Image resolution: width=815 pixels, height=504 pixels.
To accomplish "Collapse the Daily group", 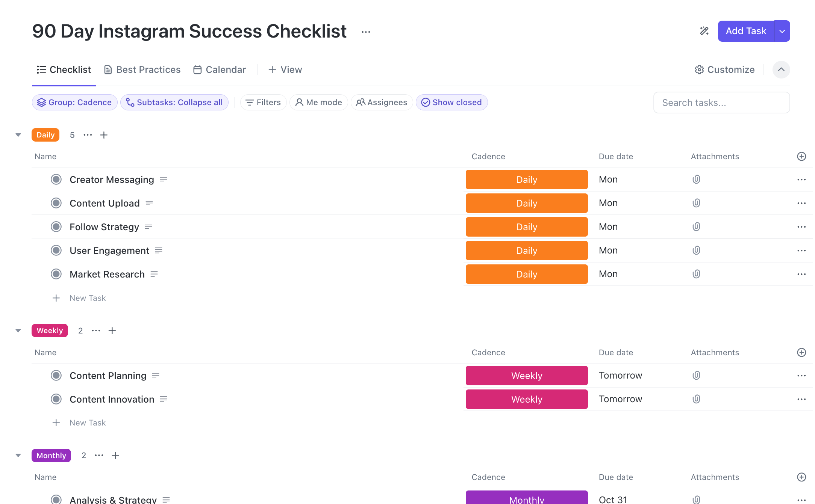I will tap(18, 135).
